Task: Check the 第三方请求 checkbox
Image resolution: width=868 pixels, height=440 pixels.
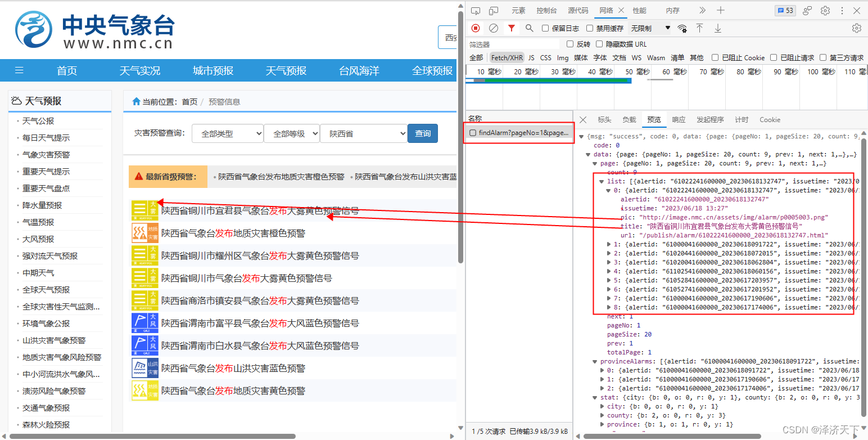Action: [x=823, y=57]
